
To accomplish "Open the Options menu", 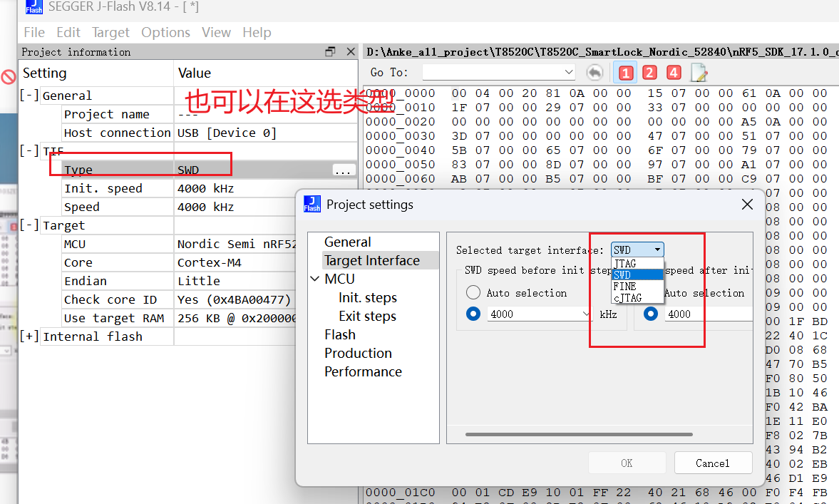I will click(166, 32).
